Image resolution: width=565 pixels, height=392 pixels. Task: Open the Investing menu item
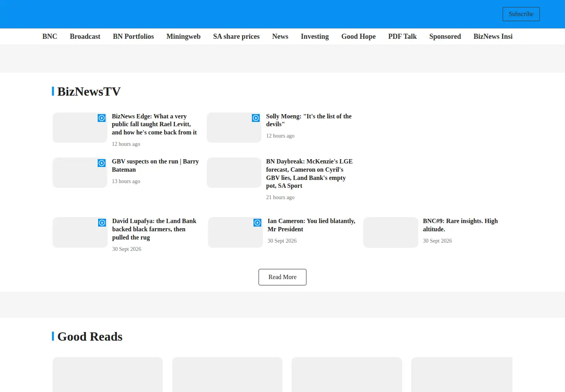(x=315, y=36)
